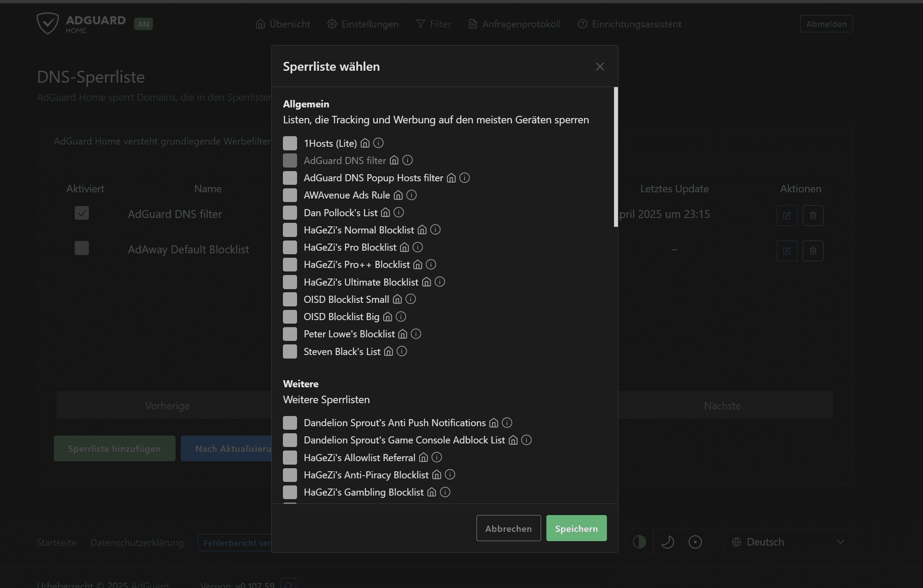Viewport: 923px width, 588px height.
Task: Show info icon for HaGeZi's Ultimate Blocklist
Action: (440, 282)
